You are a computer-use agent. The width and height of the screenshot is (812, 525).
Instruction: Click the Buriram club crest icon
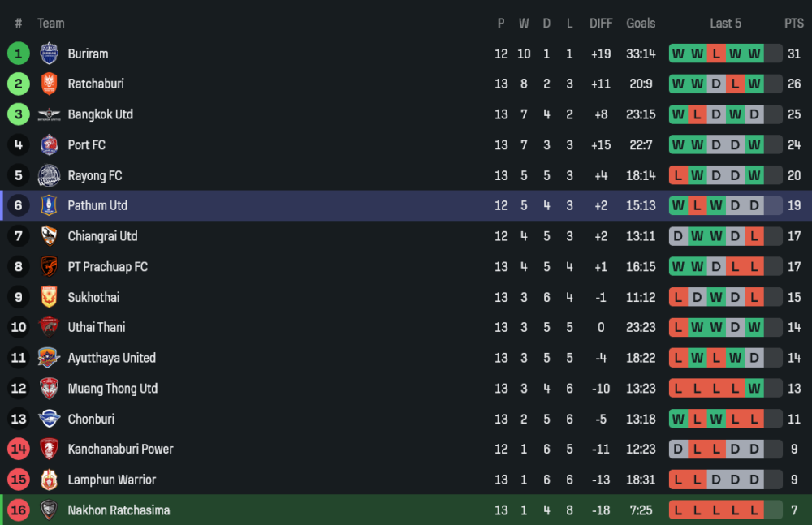coord(50,54)
